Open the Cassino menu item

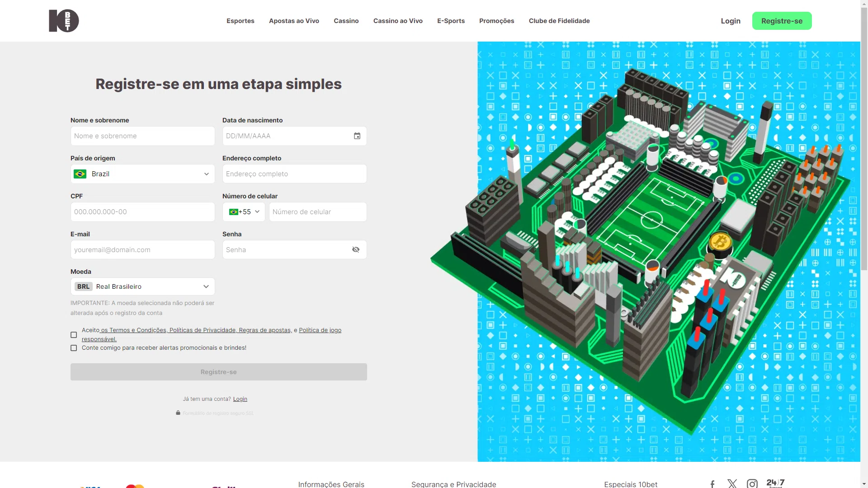346,21
